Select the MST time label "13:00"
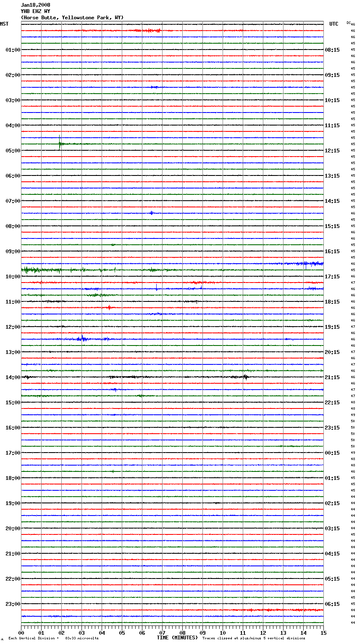Viewport: 357px width, 644px height. 13,352
